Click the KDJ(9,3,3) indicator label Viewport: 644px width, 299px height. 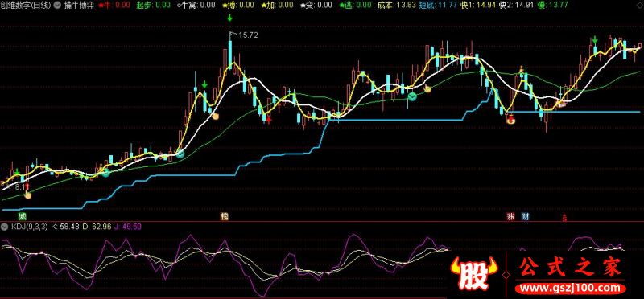(x=29, y=227)
